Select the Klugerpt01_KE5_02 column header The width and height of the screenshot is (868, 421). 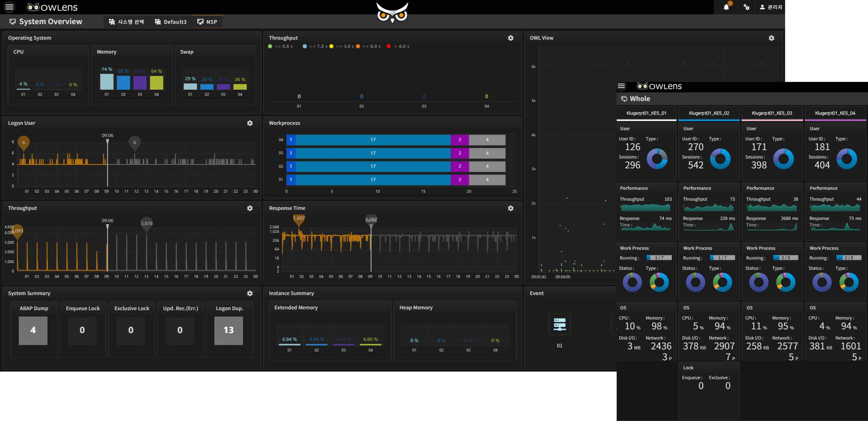coord(709,113)
